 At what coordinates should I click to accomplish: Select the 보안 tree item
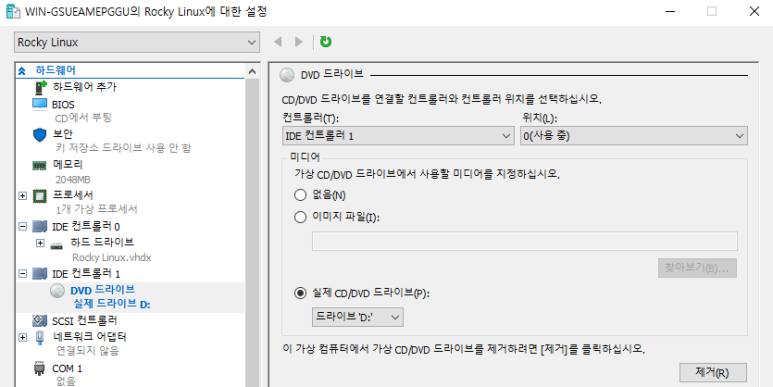(63, 134)
